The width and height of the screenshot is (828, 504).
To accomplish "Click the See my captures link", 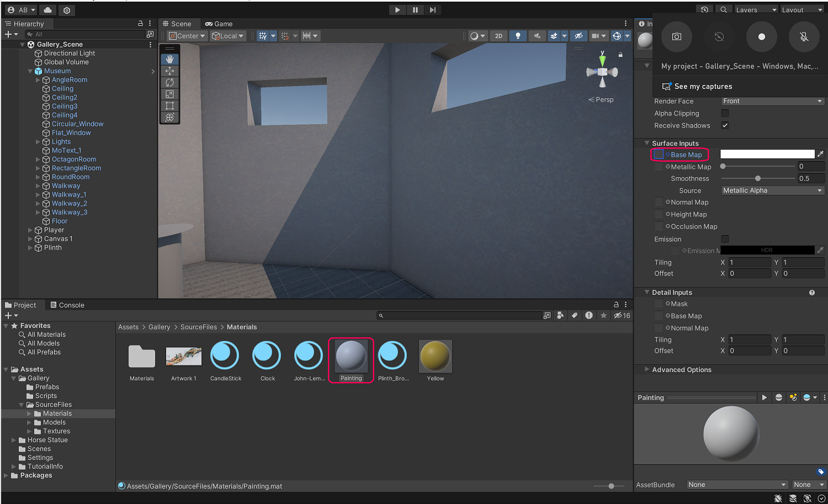I will click(x=703, y=87).
